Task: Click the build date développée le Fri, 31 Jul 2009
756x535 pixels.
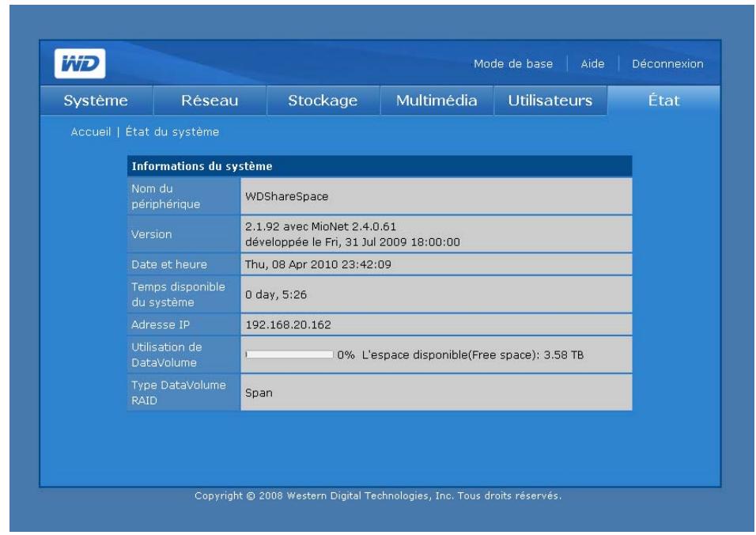Action: 353,241
